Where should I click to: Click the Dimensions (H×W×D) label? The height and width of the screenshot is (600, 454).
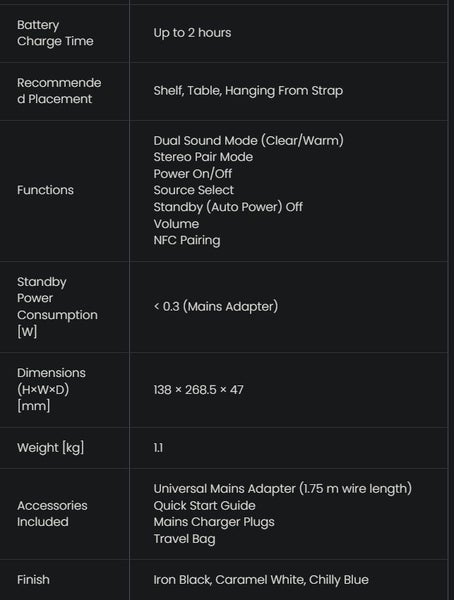tap(51, 390)
